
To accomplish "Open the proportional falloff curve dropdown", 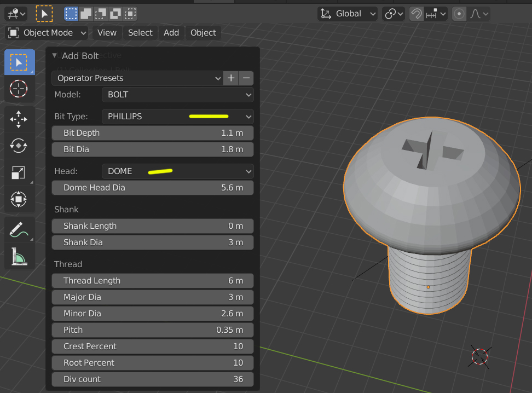I will pos(478,14).
